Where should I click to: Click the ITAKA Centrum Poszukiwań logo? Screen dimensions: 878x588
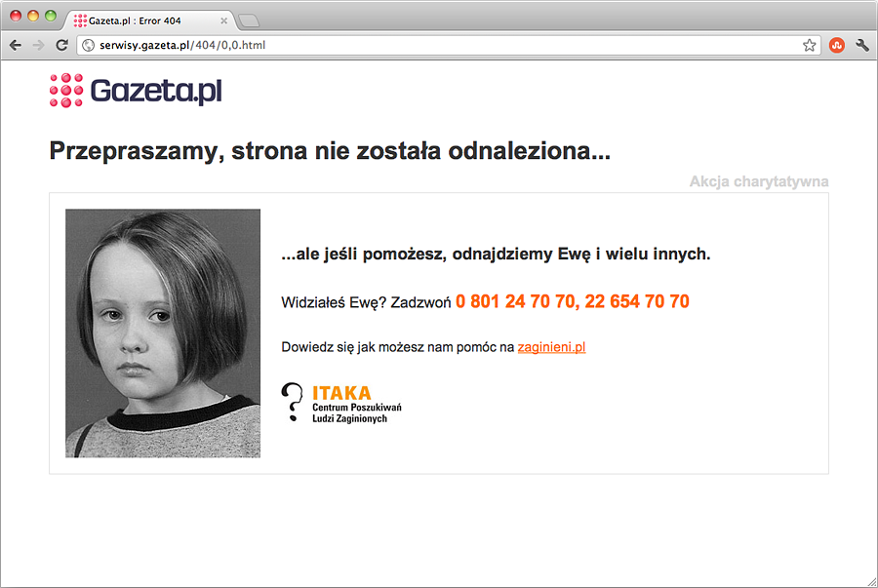click(341, 403)
